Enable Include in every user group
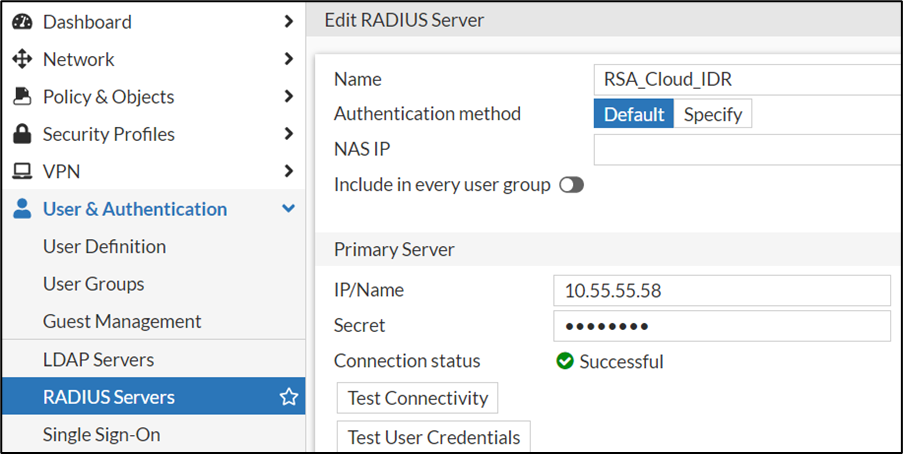 (x=571, y=185)
